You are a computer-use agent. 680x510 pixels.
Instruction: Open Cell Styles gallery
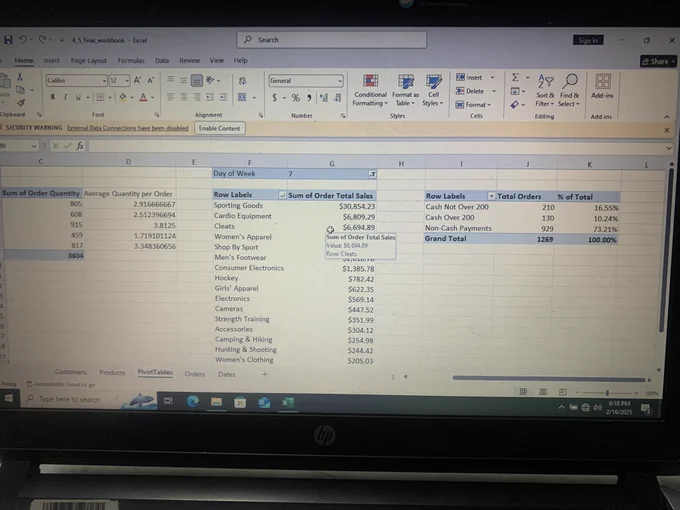433,90
